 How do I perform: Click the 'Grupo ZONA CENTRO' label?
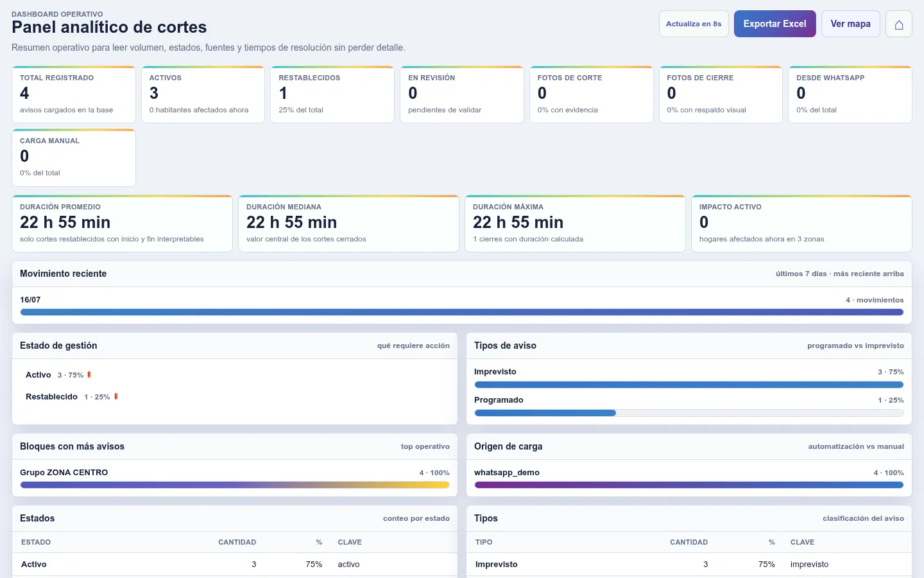(64, 473)
